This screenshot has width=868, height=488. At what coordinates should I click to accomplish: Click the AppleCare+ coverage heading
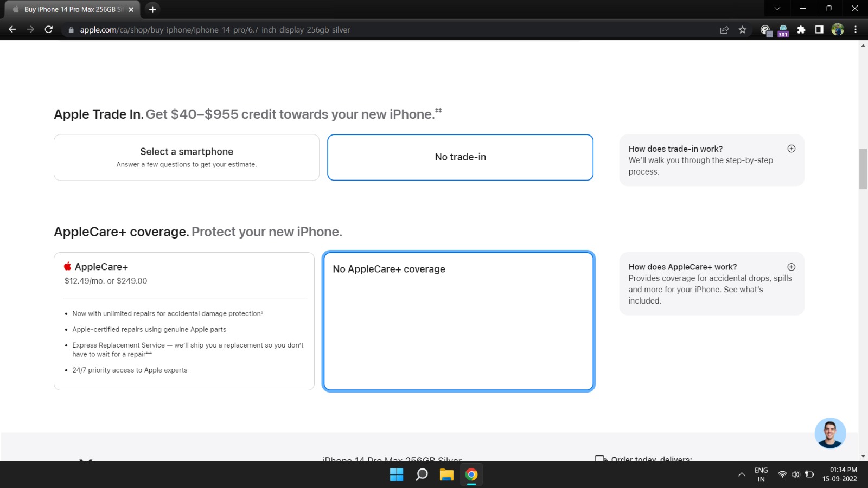198,232
